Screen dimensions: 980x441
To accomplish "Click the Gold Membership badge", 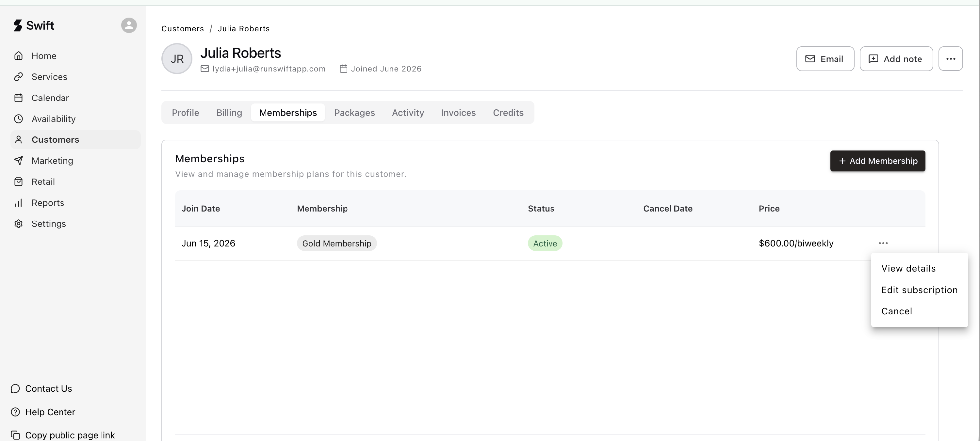I will (337, 243).
